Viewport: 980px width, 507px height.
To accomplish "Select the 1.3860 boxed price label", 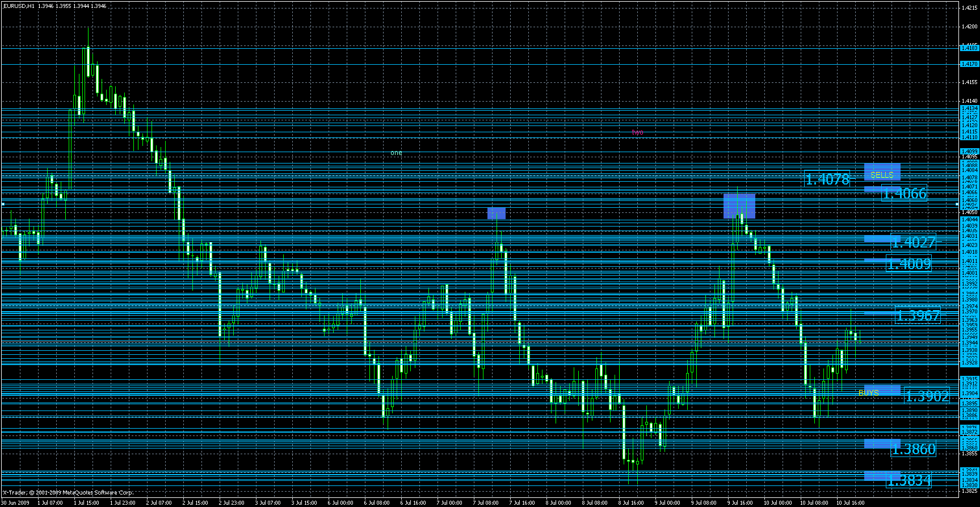I will pyautogui.click(x=913, y=450).
